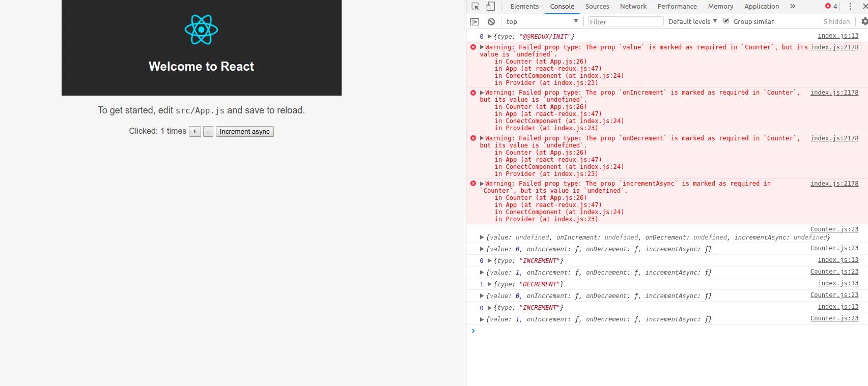Image resolution: width=868 pixels, height=386 pixels.
Task: Switch to the Elements tab
Action: coord(524,7)
